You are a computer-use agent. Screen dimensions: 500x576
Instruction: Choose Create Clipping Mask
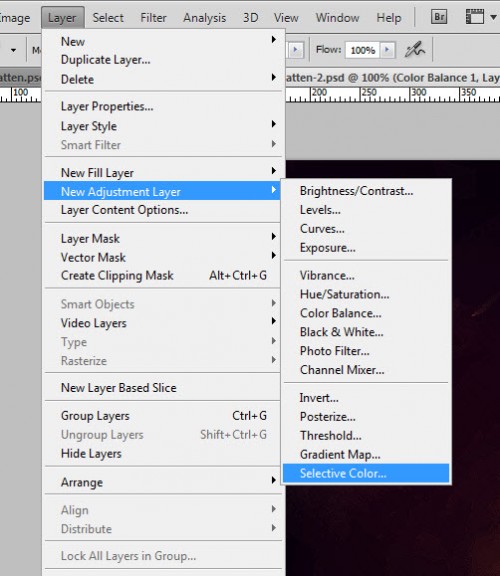[x=162, y=276]
